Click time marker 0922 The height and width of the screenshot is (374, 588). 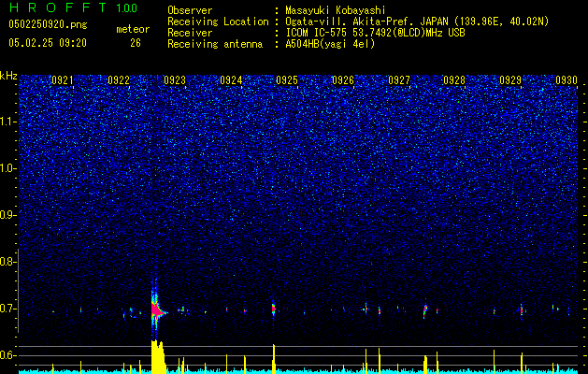click(119, 80)
